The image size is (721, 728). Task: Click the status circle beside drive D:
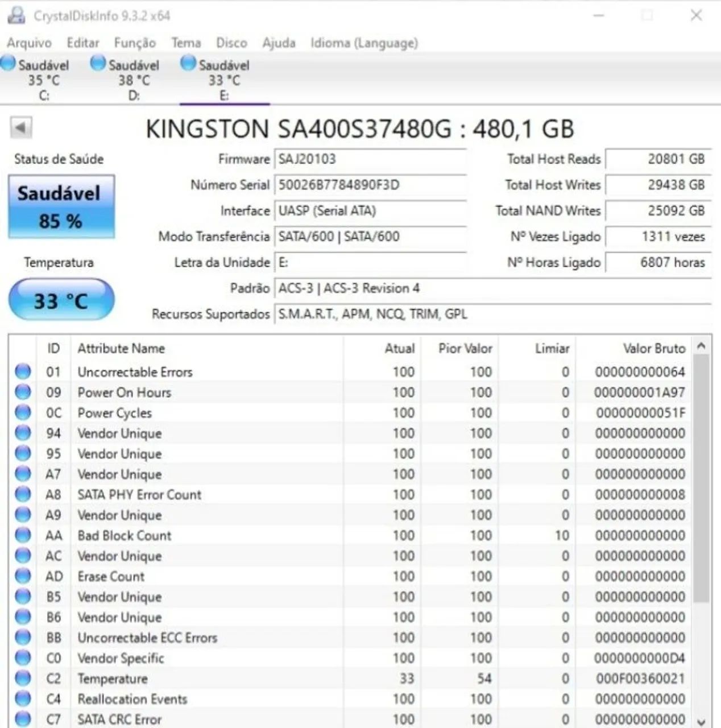click(98, 63)
